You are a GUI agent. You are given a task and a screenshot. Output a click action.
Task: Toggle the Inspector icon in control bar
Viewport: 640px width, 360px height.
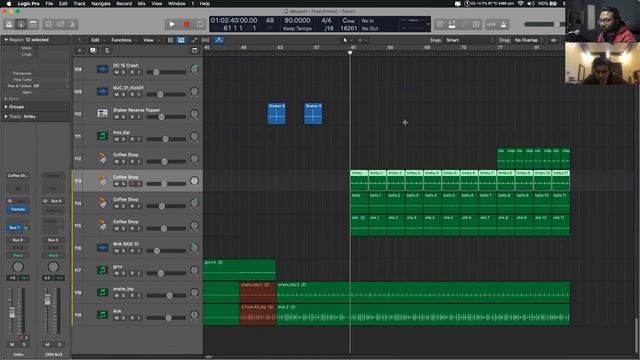(x=21, y=24)
